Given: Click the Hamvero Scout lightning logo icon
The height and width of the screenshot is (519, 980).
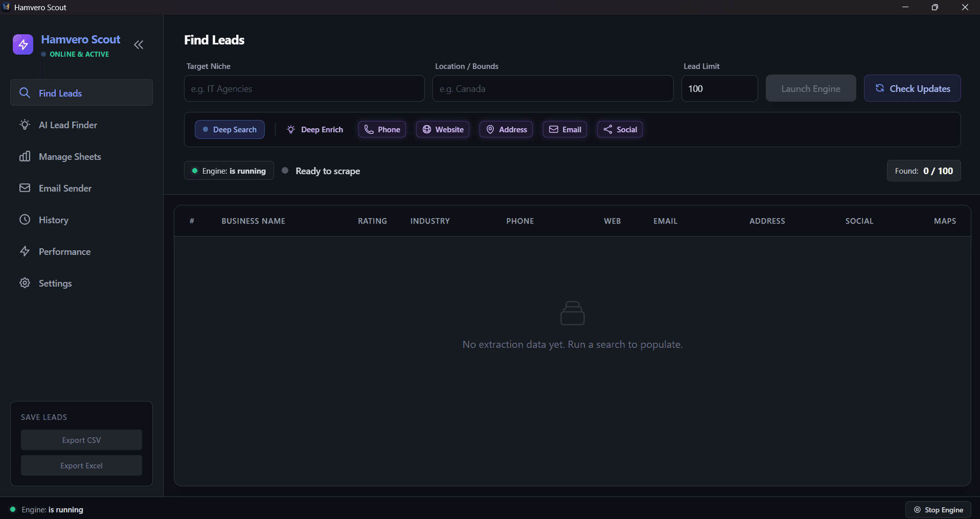Looking at the screenshot, I should click(x=23, y=44).
